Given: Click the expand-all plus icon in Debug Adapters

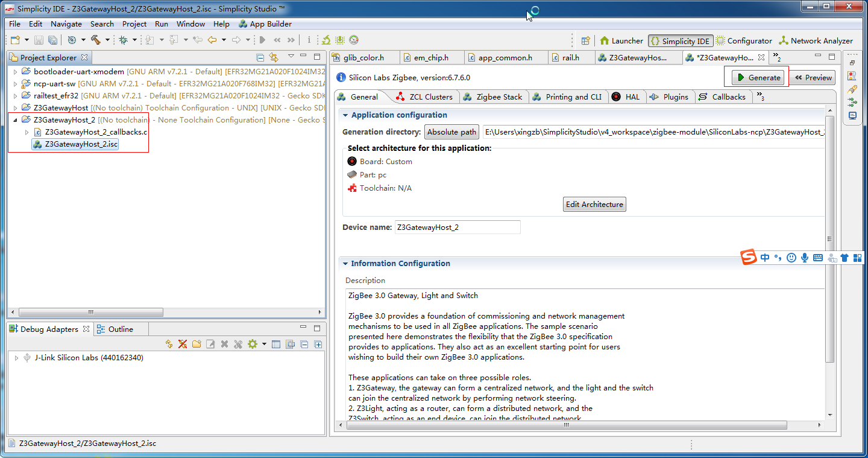Looking at the screenshot, I should [x=318, y=345].
